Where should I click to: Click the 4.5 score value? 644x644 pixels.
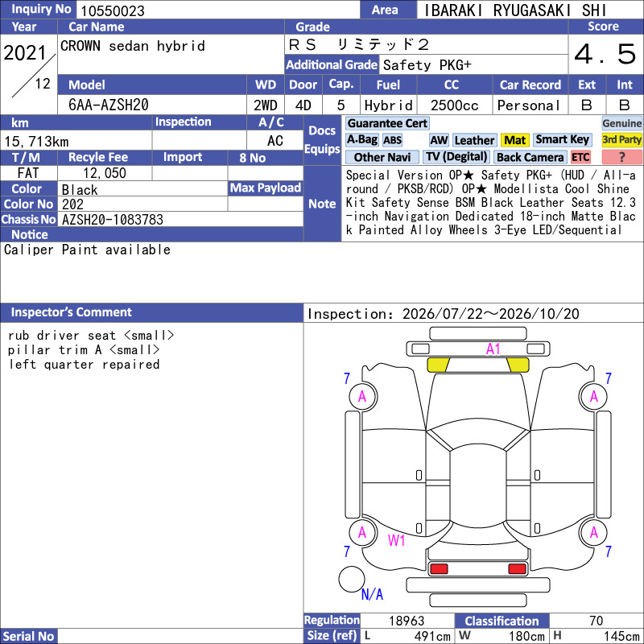coord(605,54)
